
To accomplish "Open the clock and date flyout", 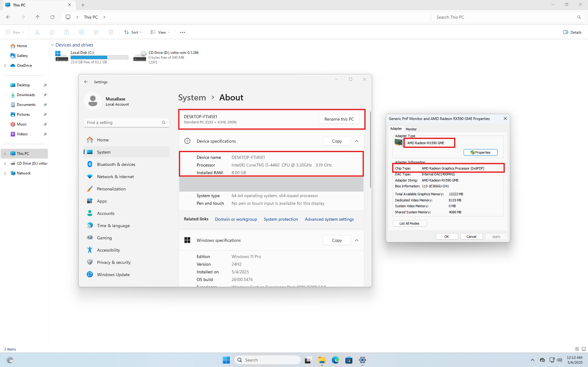I will point(575,360).
